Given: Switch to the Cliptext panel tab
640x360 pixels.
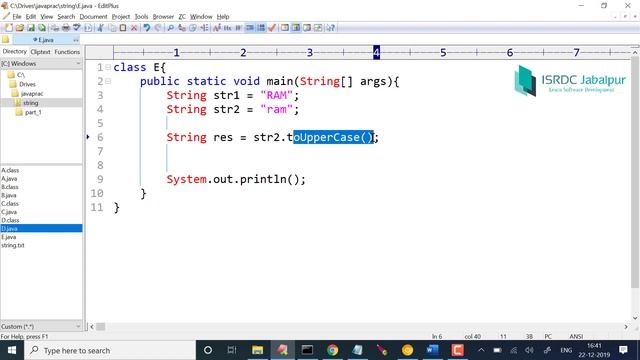Looking at the screenshot, I should coord(40,52).
